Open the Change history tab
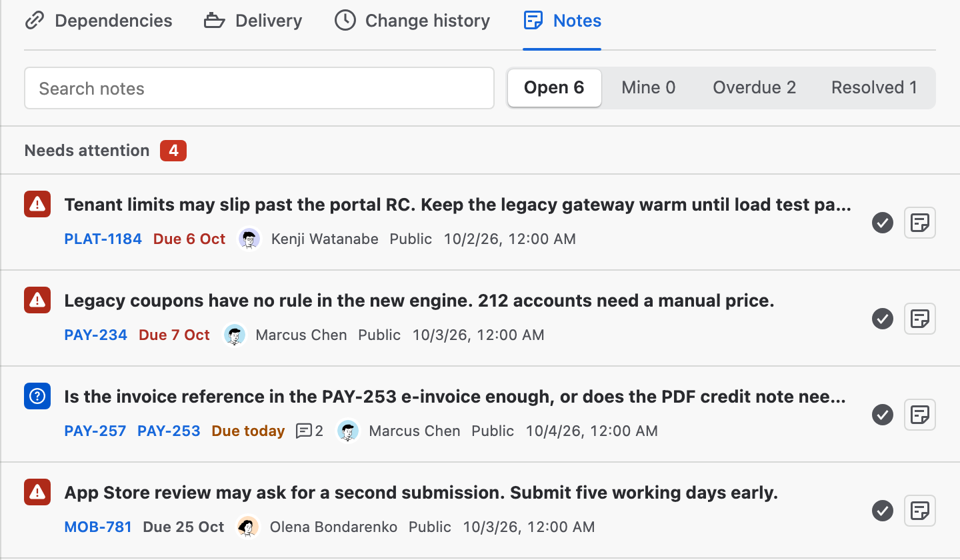960x560 pixels. (x=412, y=21)
